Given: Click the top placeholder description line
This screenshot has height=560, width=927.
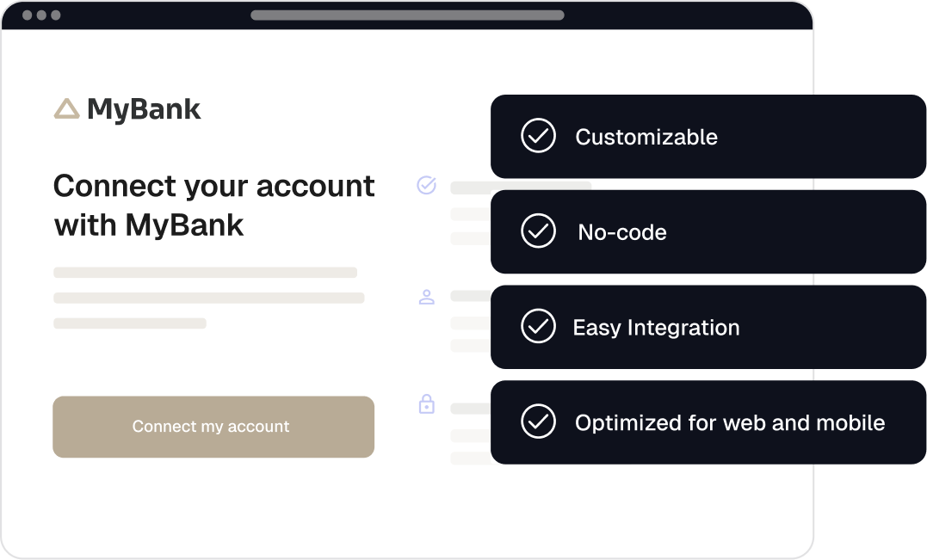Looking at the screenshot, I should pos(205,273).
